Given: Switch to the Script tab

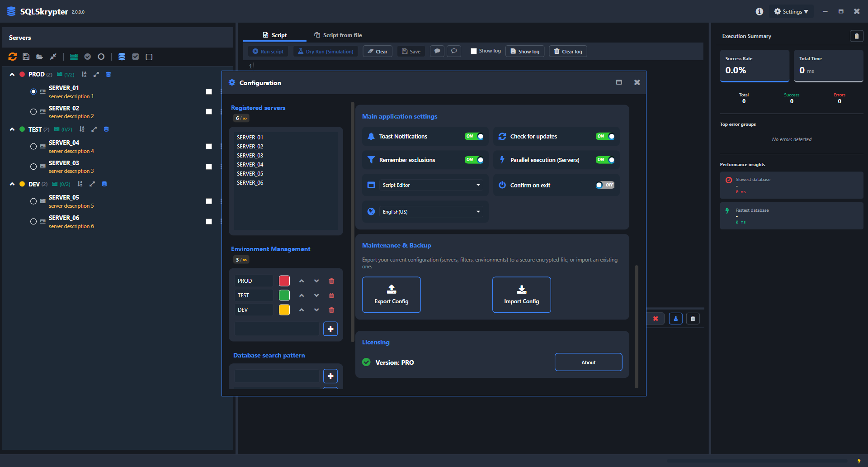Looking at the screenshot, I should (x=275, y=35).
